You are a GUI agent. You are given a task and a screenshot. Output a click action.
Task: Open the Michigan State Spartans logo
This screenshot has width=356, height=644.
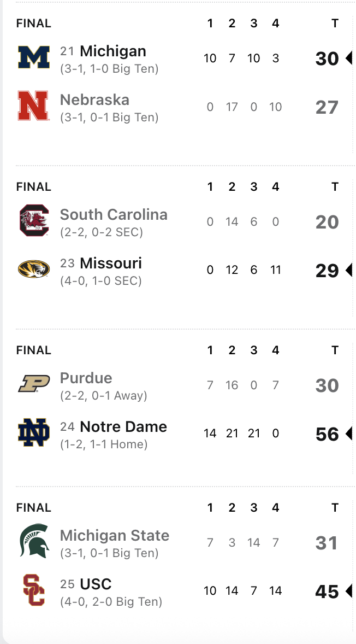[34, 541]
